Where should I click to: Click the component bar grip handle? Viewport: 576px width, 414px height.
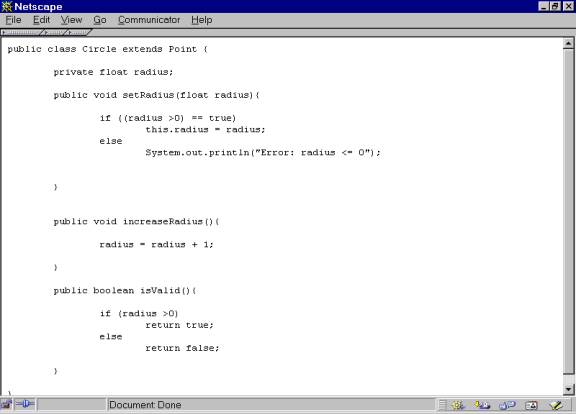click(x=443, y=405)
